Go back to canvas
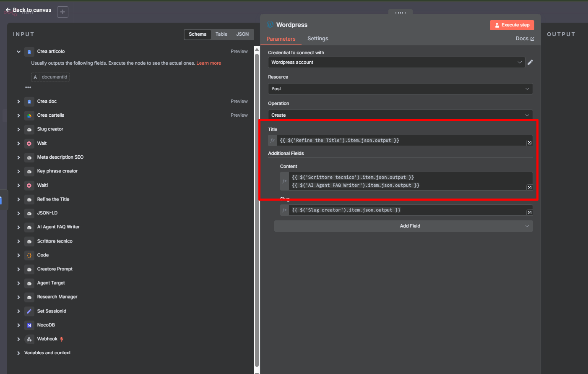Image resolution: width=588 pixels, height=374 pixels. [x=28, y=10]
